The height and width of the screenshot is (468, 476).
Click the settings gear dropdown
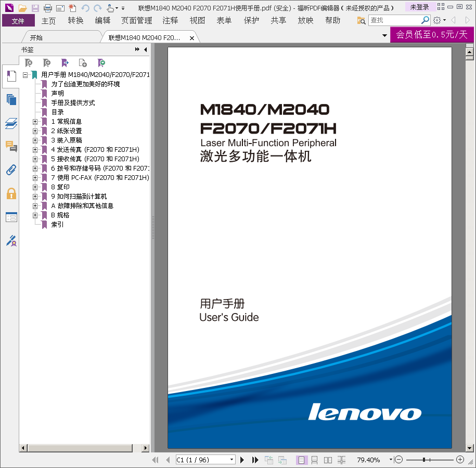[x=440, y=20]
